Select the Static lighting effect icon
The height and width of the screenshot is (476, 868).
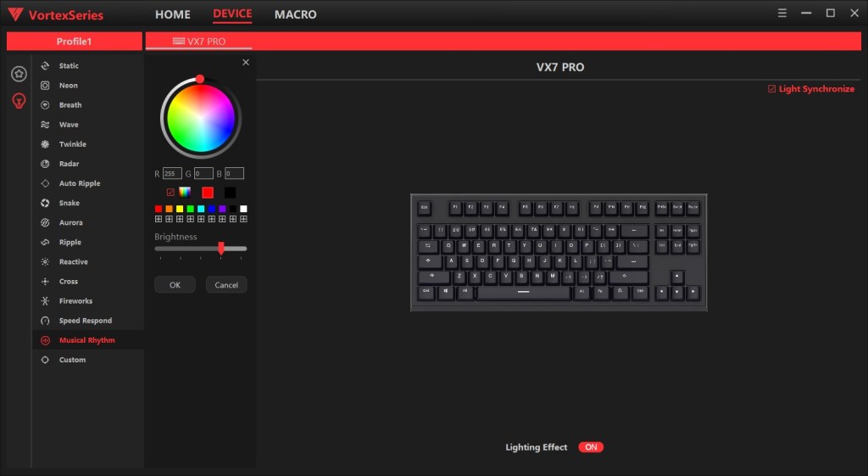point(46,66)
